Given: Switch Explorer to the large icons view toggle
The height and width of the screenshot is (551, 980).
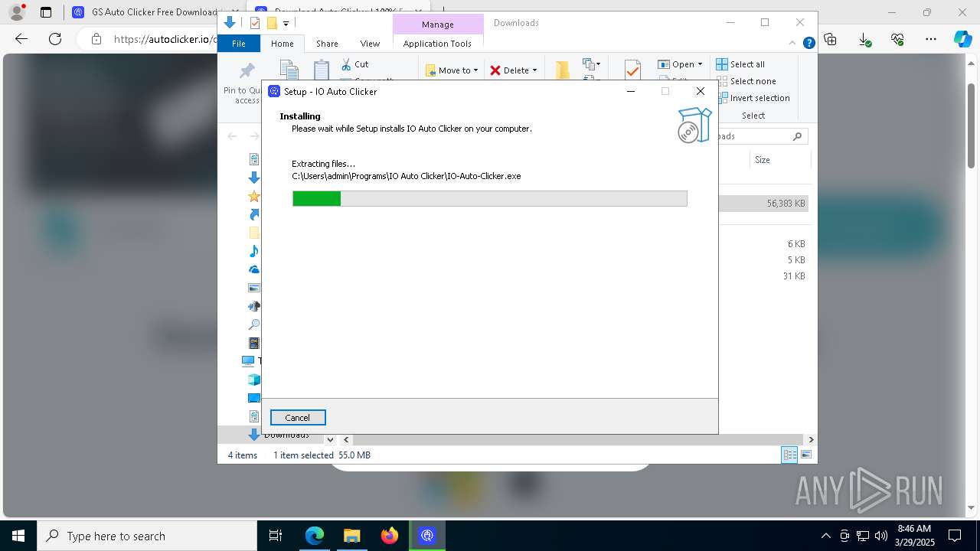Looking at the screenshot, I should click(x=806, y=455).
